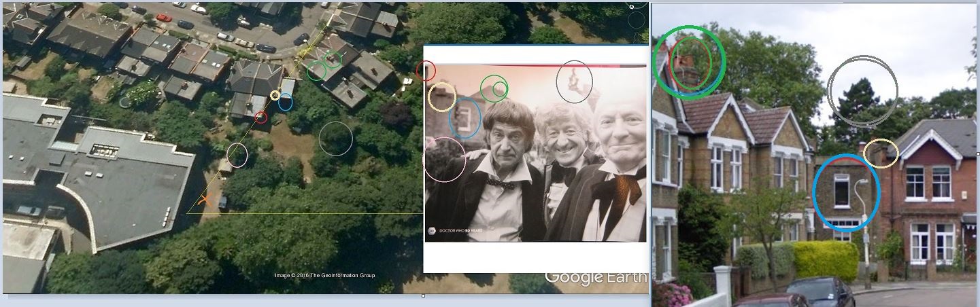This screenshot has width=980, height=307.
Task: Select the pink circle on the aerial map
Action: pos(237,155)
